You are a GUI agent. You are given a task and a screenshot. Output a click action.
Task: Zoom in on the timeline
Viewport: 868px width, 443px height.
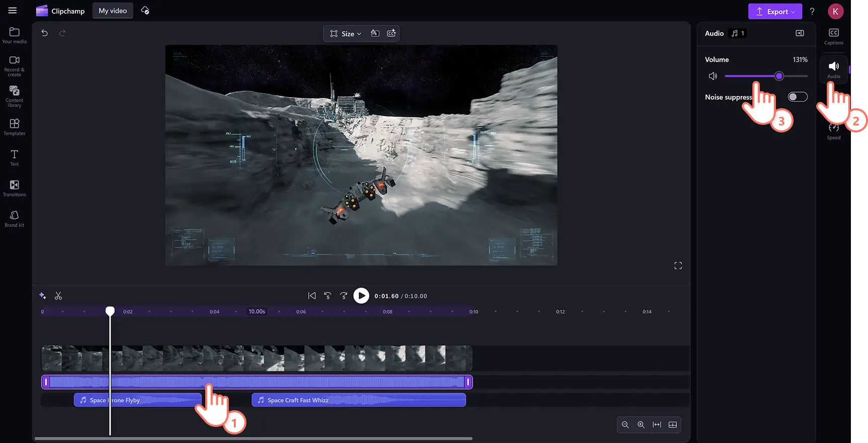point(641,425)
